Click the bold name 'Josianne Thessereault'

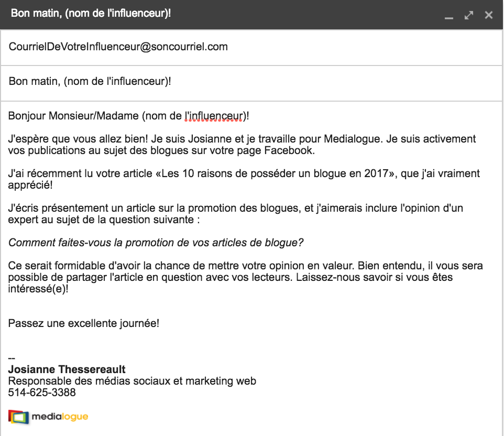click(66, 369)
